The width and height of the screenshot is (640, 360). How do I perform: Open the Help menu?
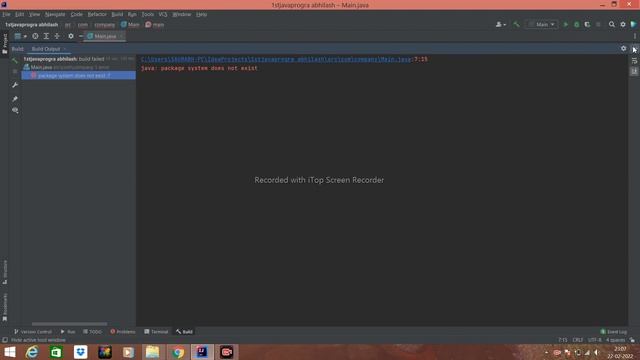pyautogui.click(x=202, y=14)
